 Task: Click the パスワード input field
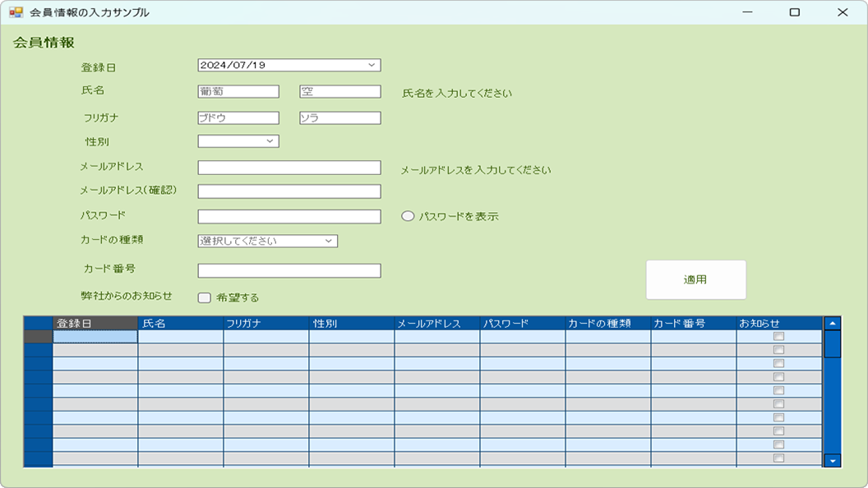coord(289,216)
